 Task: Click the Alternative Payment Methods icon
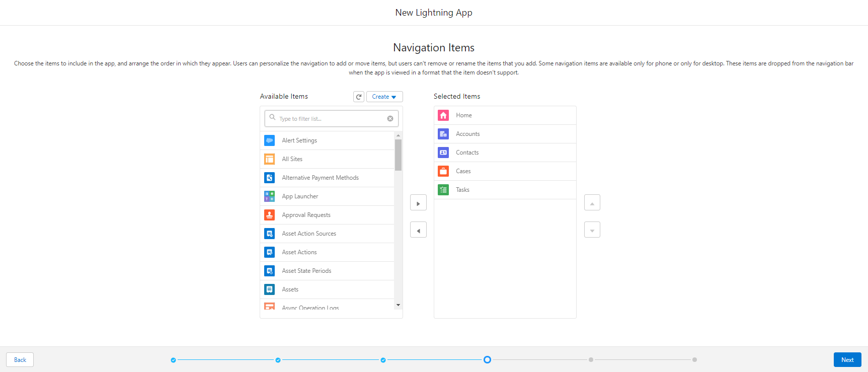(x=270, y=178)
